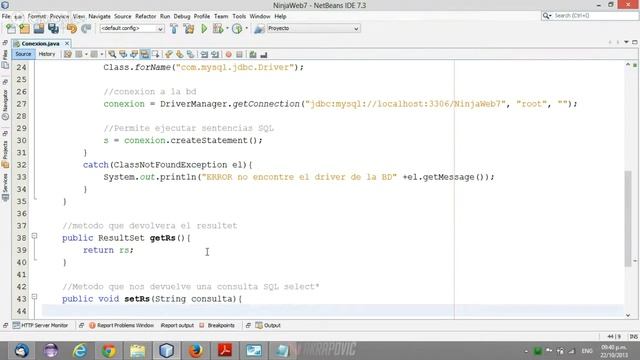Viewport: 640px width, 360px height.
Task: Open the File menu
Action: pos(6,16)
